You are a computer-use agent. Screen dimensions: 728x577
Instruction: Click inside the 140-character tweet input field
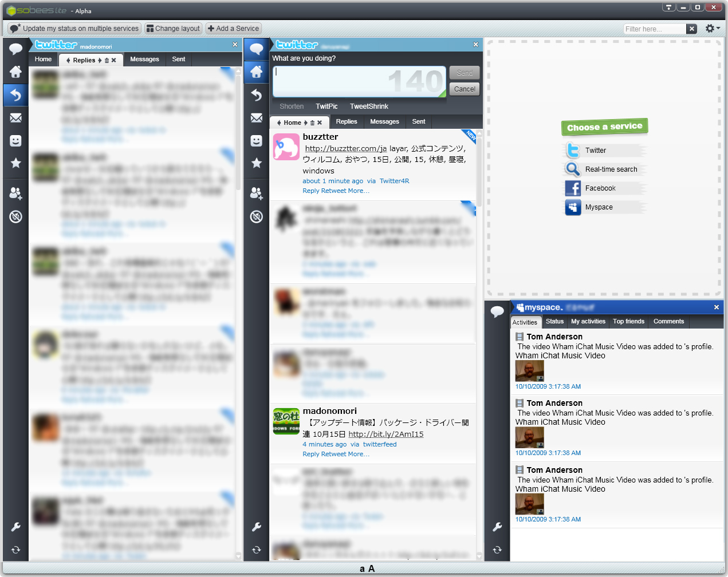359,82
